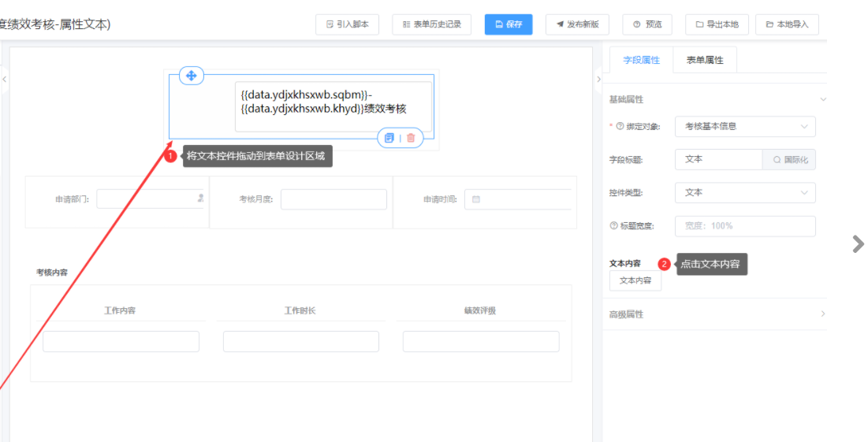This screenshot has height=442, width=868.
Task: Click the blue 保存 button
Action: click(x=508, y=24)
